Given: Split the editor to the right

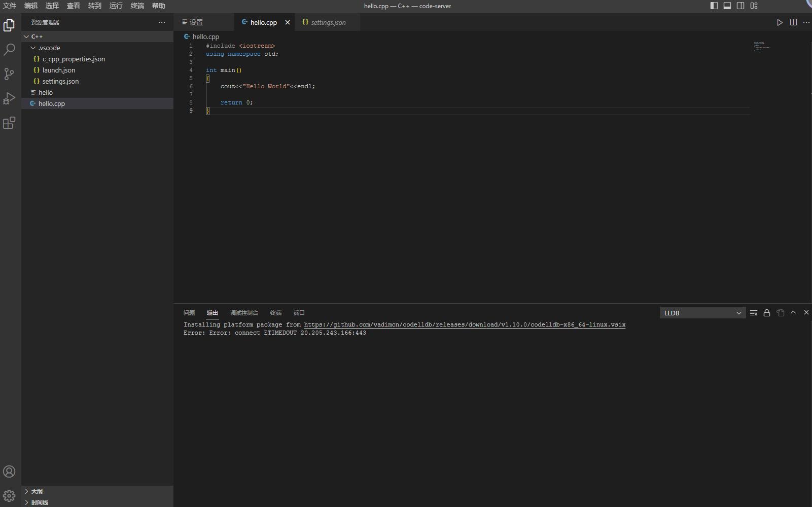Looking at the screenshot, I should pos(793,22).
